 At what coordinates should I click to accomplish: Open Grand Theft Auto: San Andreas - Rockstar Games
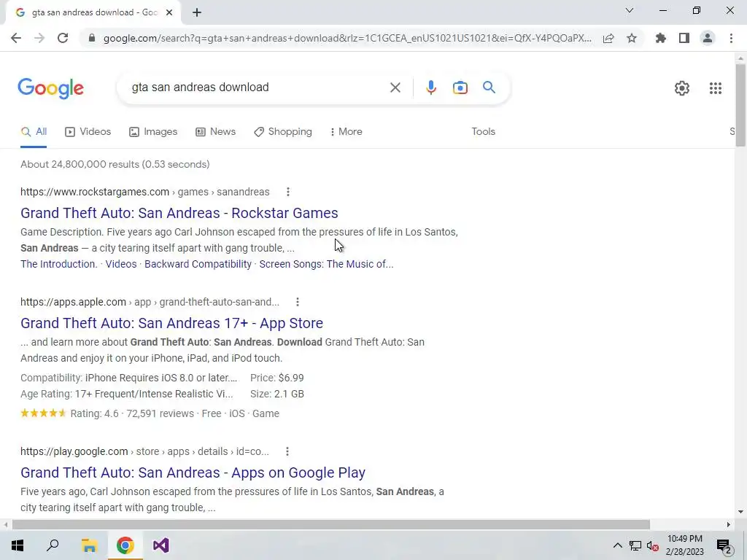click(x=179, y=213)
